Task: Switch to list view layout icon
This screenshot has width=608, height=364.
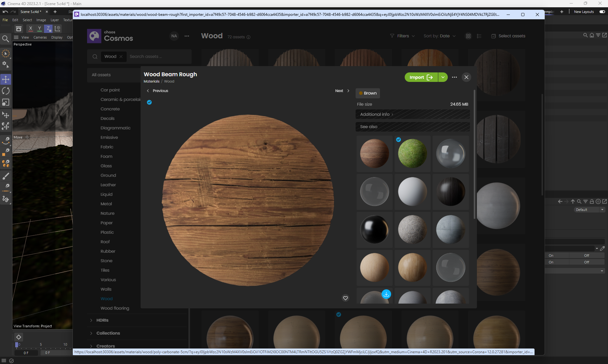Action: click(x=479, y=36)
